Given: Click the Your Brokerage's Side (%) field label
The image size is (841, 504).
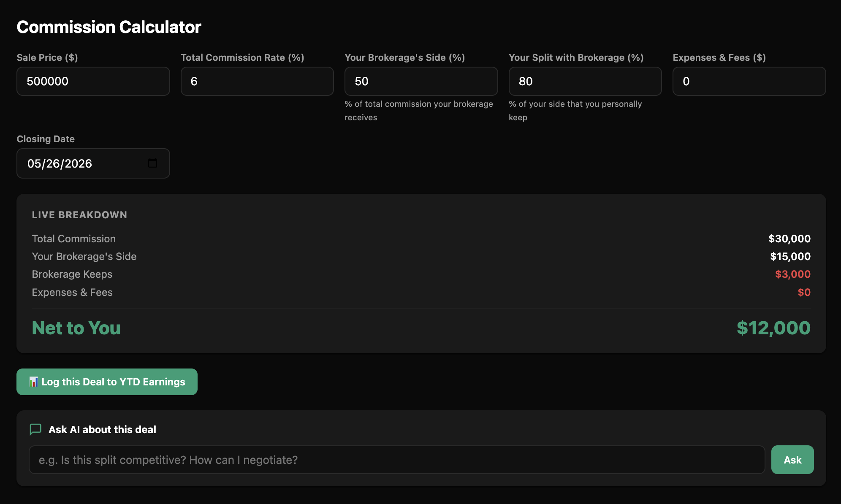Looking at the screenshot, I should (404, 57).
